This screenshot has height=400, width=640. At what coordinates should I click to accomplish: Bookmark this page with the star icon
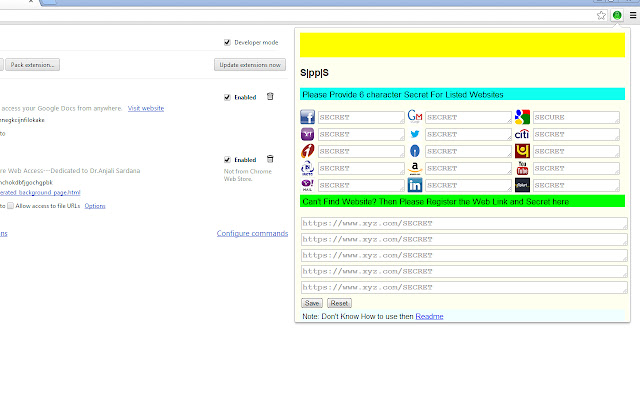point(601,16)
